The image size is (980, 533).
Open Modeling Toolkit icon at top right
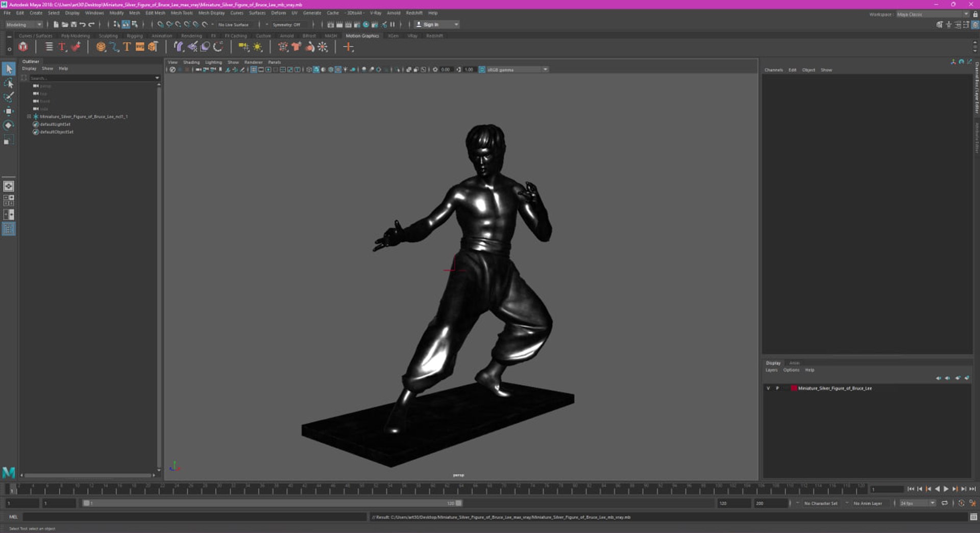point(940,25)
